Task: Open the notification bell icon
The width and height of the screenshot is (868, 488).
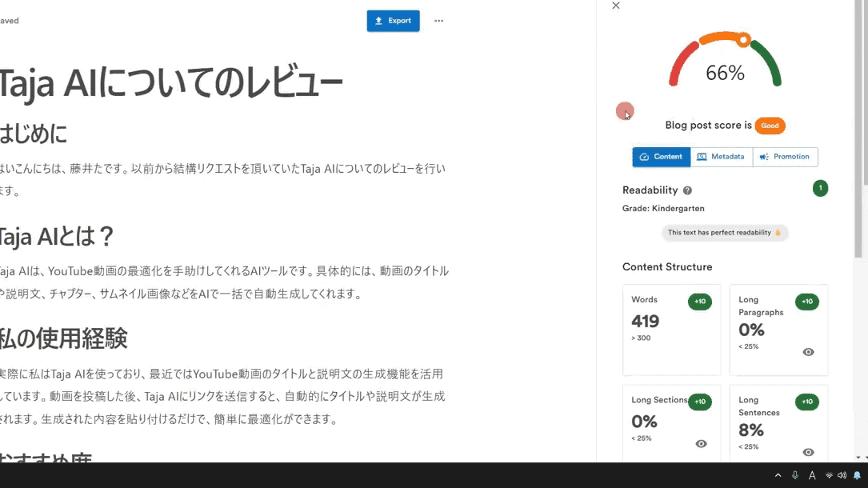Action: point(857,475)
